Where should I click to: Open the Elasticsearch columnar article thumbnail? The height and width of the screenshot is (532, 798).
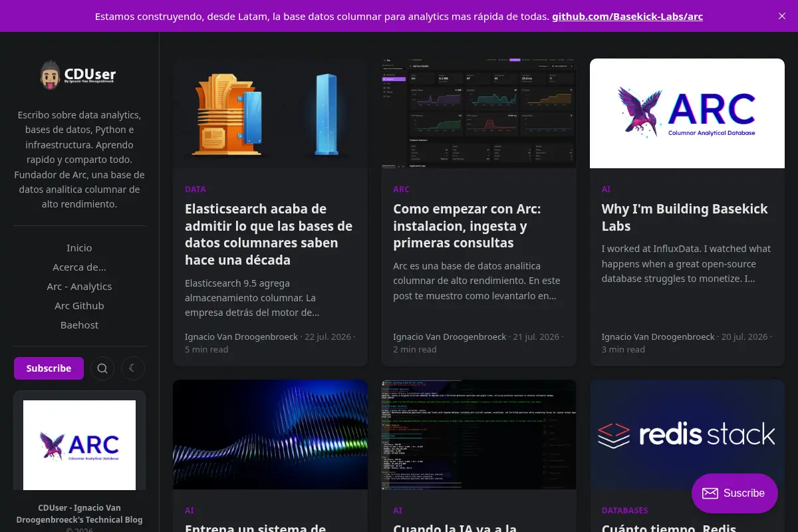[x=270, y=113]
